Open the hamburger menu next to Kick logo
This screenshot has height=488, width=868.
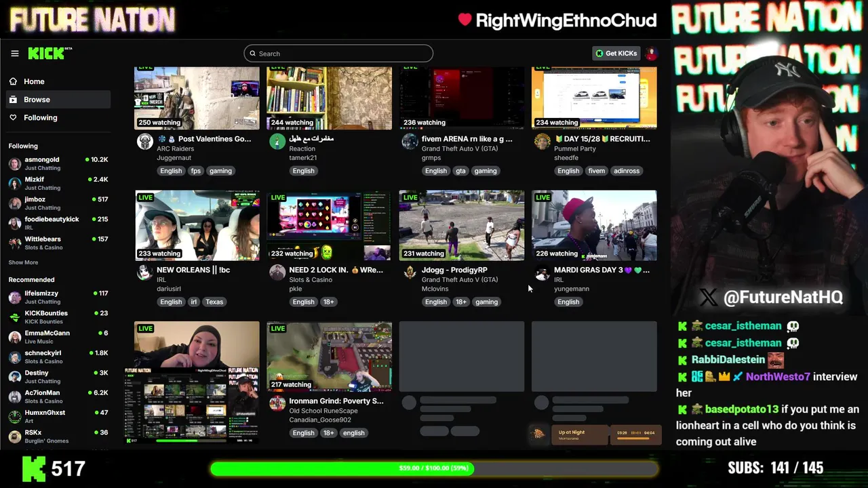click(x=14, y=54)
